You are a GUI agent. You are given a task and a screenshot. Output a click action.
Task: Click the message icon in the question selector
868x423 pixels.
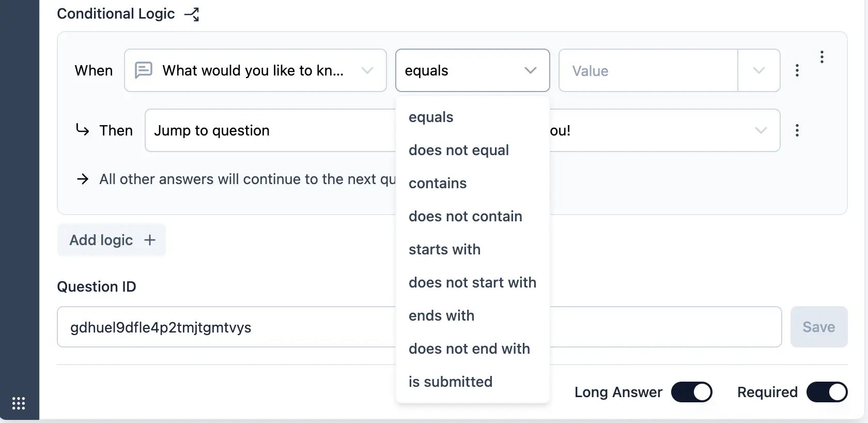click(144, 70)
